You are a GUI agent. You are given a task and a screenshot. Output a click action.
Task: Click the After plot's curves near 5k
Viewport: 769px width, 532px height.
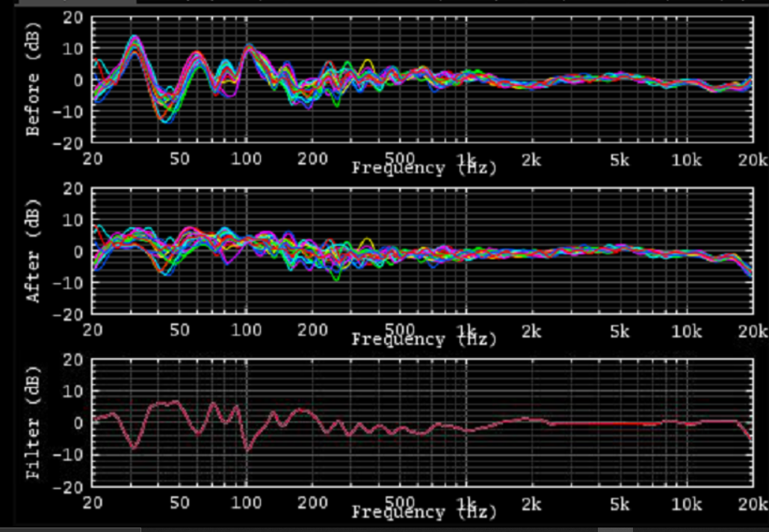point(620,248)
